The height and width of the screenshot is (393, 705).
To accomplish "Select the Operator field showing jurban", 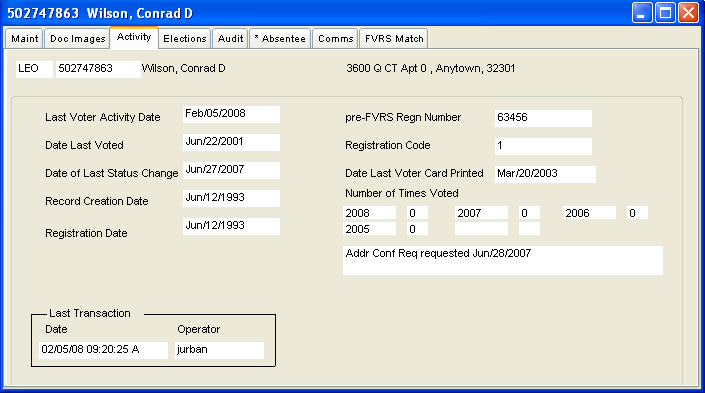I will point(219,350).
